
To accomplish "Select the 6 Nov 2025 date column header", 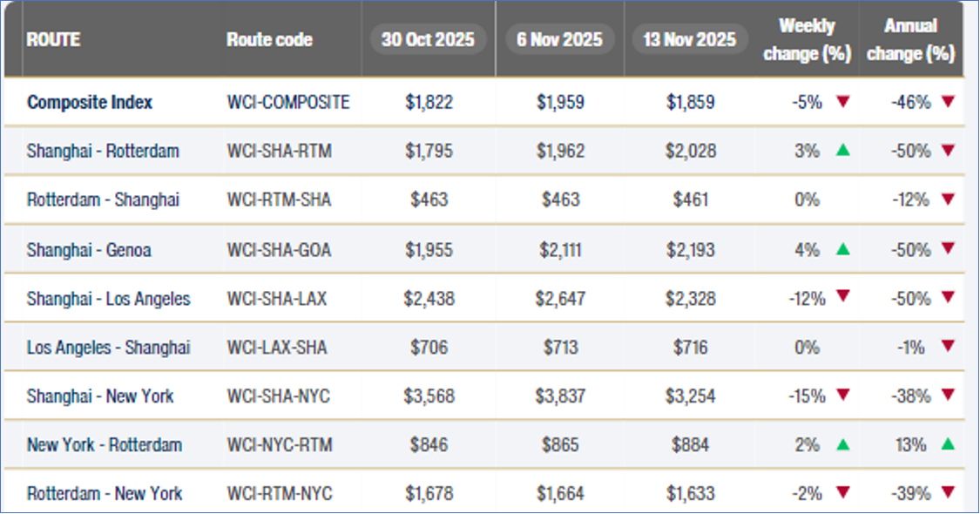I will coord(560,39).
